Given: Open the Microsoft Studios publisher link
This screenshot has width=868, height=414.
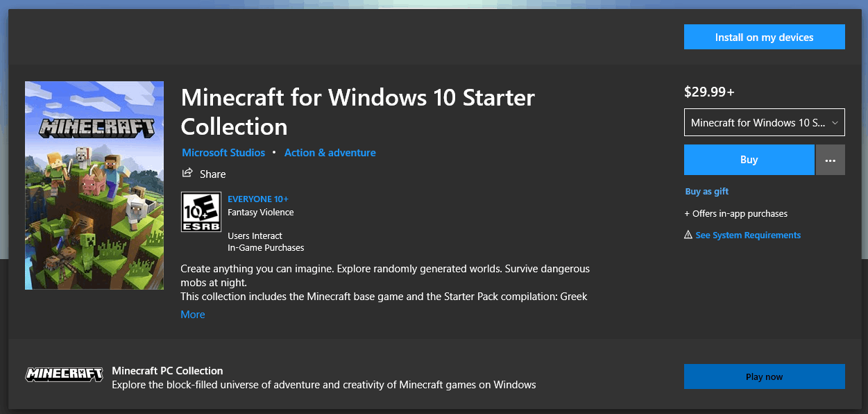Looking at the screenshot, I should click(x=223, y=152).
